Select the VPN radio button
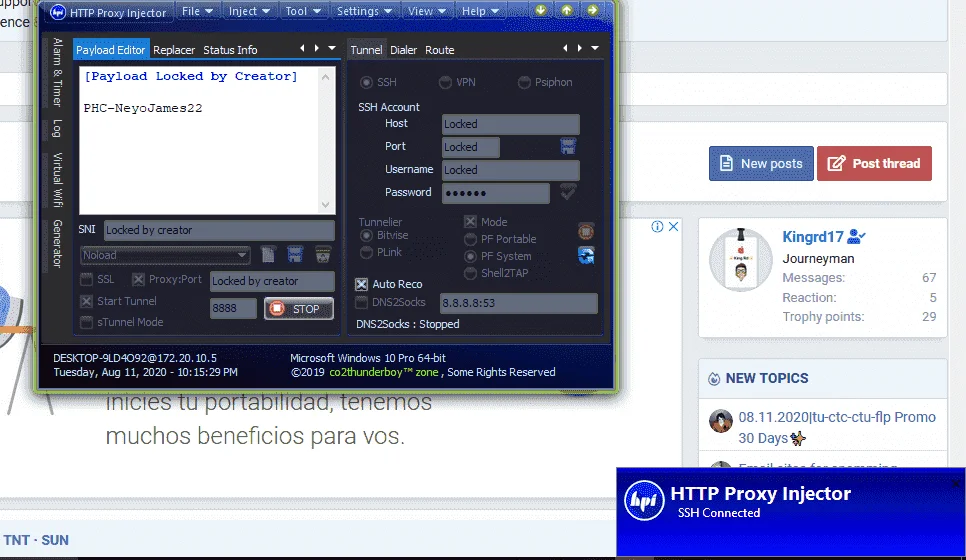This screenshot has height=560, width=966. (445, 82)
